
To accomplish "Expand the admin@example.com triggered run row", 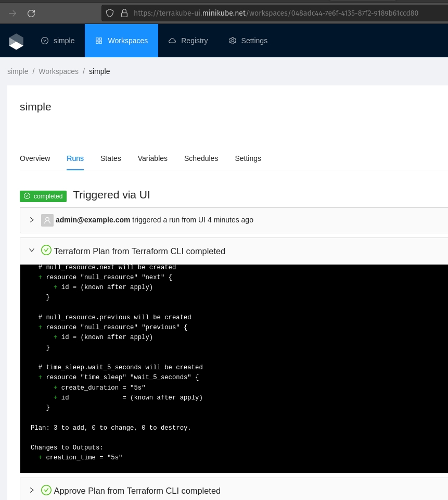I will pos(32,220).
